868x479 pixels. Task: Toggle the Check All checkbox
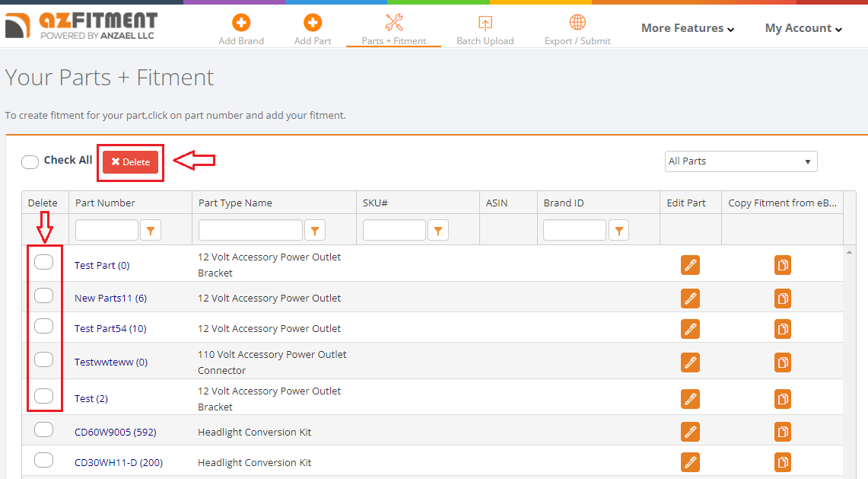(30, 162)
